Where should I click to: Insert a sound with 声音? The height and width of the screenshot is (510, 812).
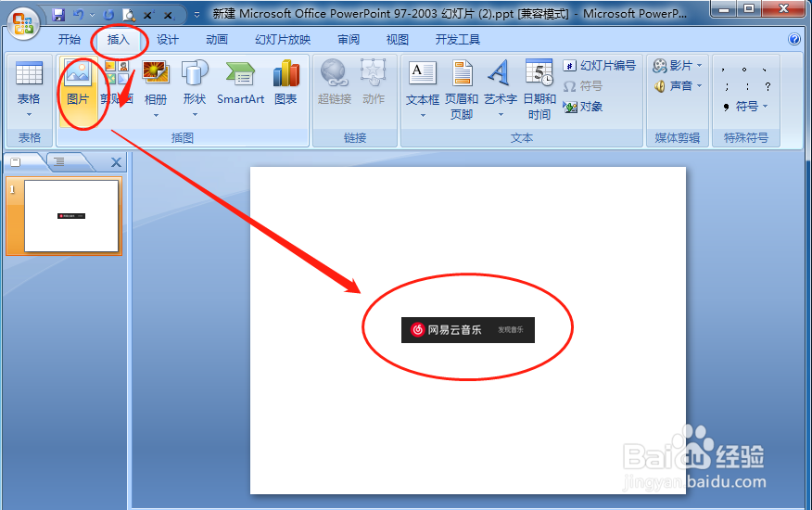(x=673, y=86)
